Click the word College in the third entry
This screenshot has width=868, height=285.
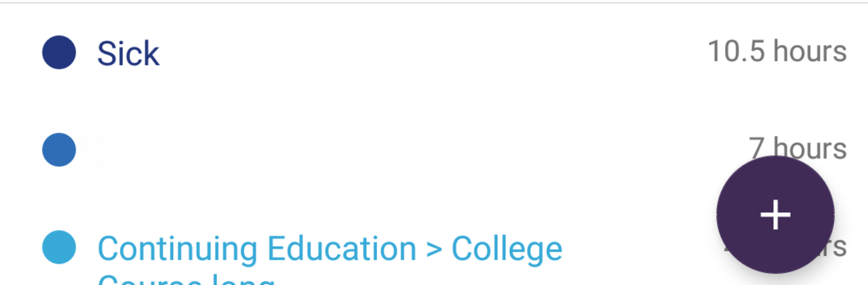coord(507,249)
